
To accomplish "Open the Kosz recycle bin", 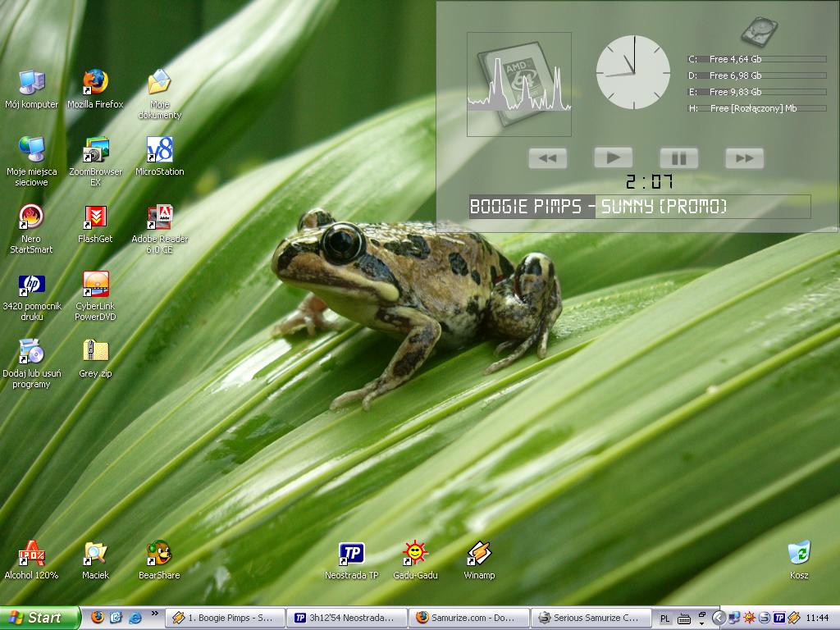I will tap(798, 554).
